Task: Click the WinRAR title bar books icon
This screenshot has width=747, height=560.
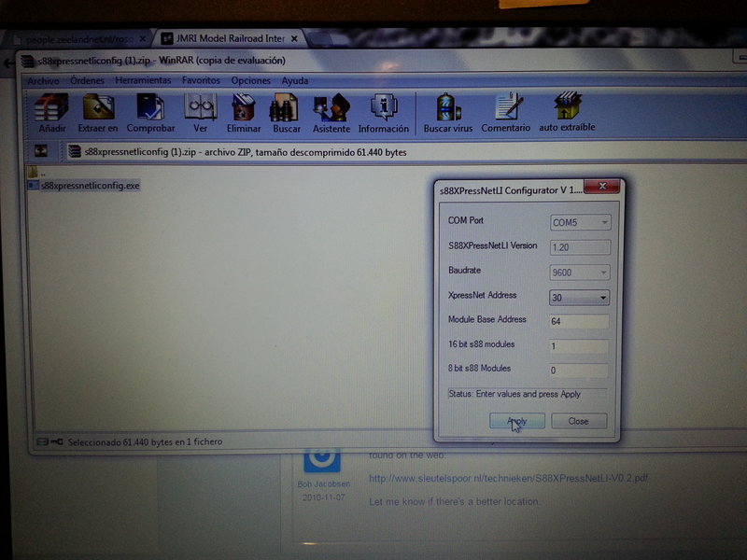Action: point(28,61)
